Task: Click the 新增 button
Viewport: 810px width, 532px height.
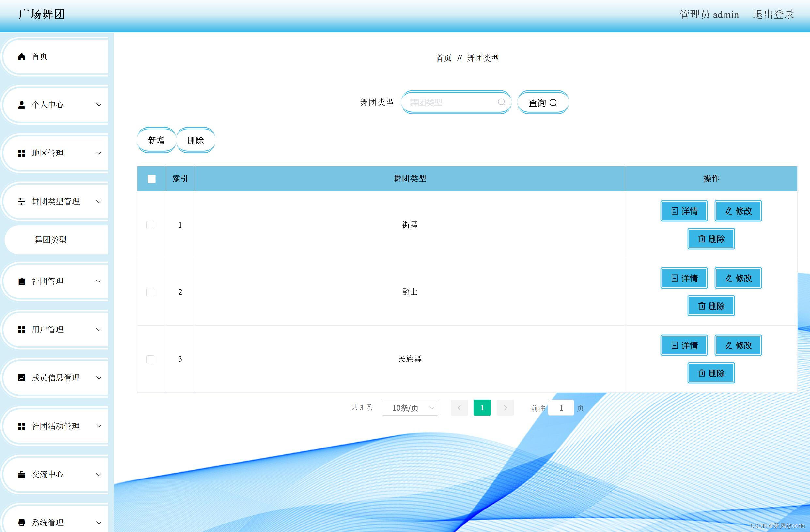Action: 156,140
